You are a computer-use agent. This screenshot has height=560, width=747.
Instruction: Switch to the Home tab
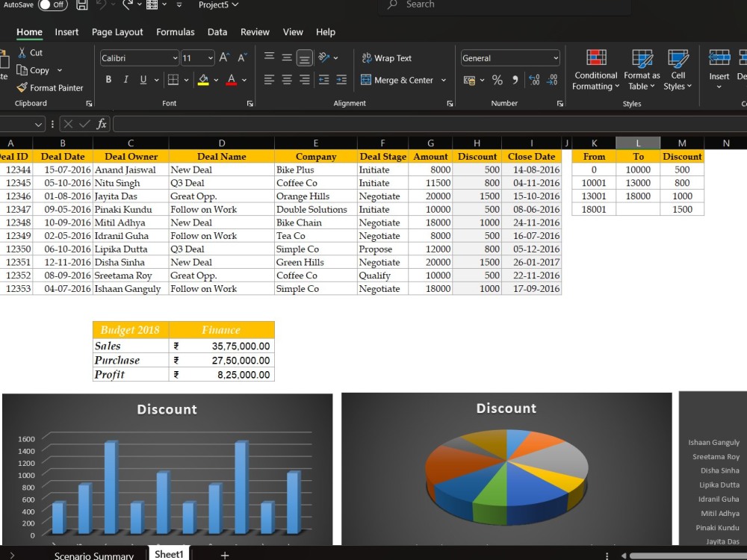pyautogui.click(x=30, y=32)
